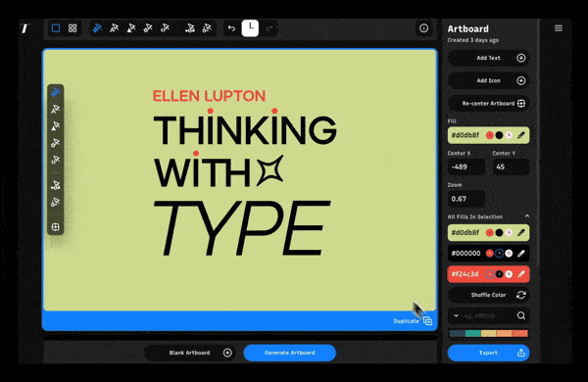Open the hamburger menu
Image resolution: width=588 pixels, height=382 pixels.
[x=559, y=28]
